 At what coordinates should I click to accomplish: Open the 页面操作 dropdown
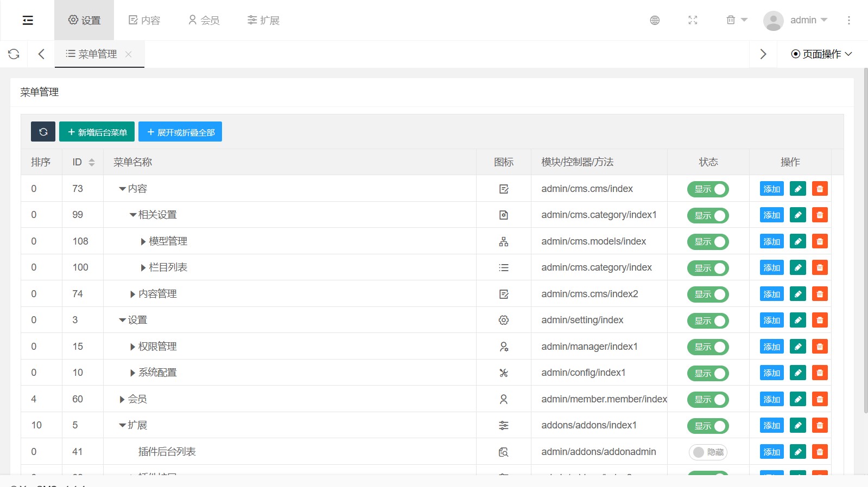point(822,54)
